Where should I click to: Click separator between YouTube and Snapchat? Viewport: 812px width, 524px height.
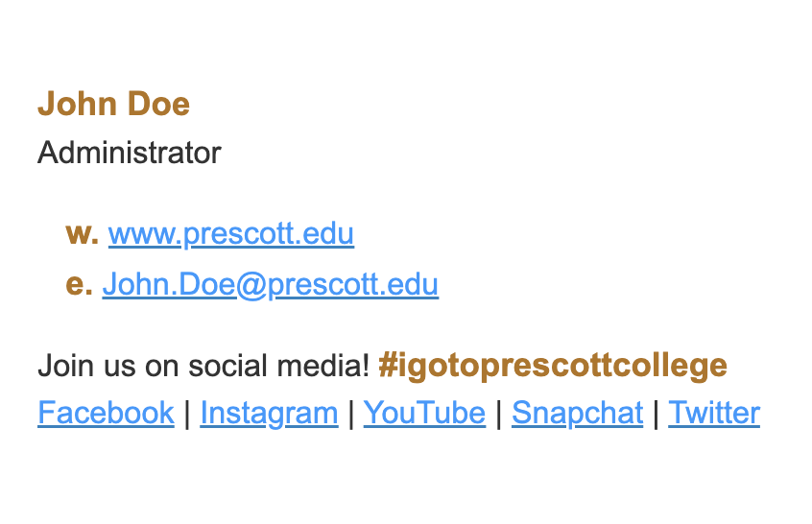tap(499, 414)
